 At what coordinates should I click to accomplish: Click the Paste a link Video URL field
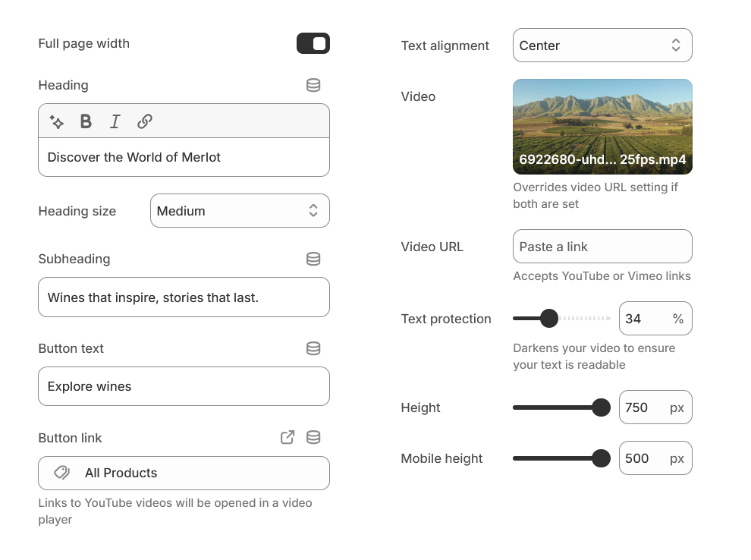click(x=602, y=246)
